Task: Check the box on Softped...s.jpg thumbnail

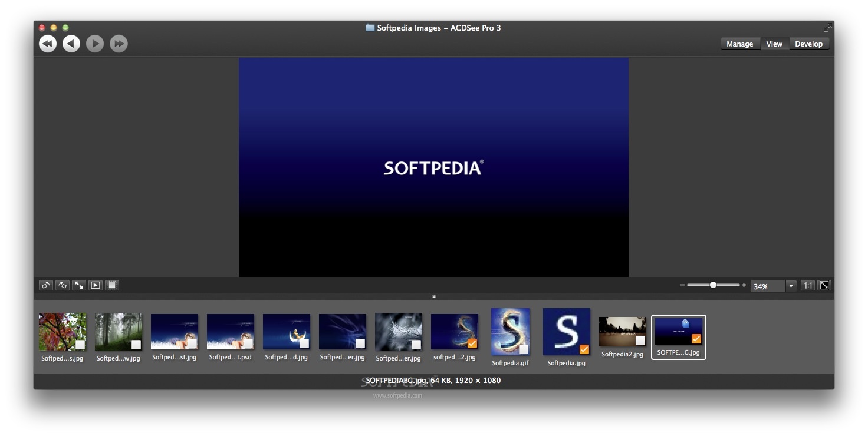Action: click(80, 345)
